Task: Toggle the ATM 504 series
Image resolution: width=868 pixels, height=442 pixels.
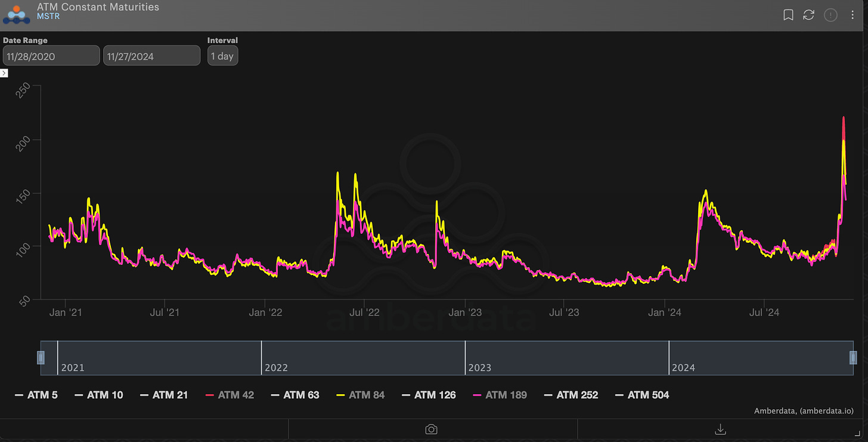Action: click(x=642, y=395)
